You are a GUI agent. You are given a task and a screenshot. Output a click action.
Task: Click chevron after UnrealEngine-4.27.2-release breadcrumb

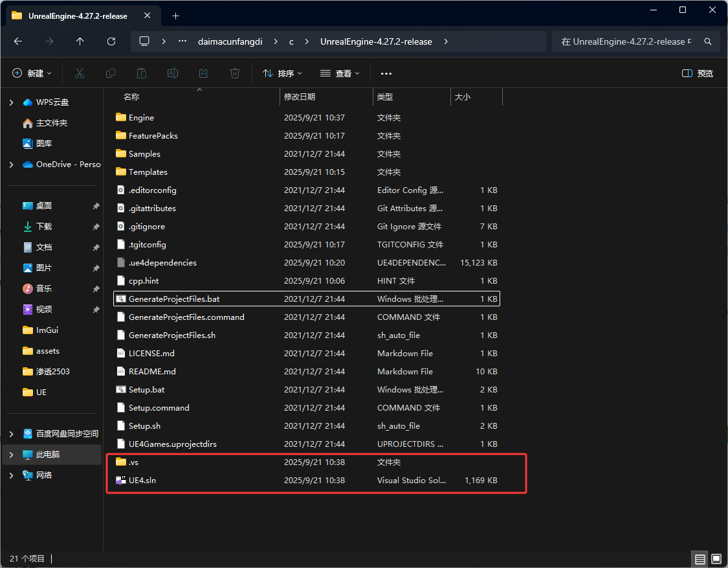446,41
